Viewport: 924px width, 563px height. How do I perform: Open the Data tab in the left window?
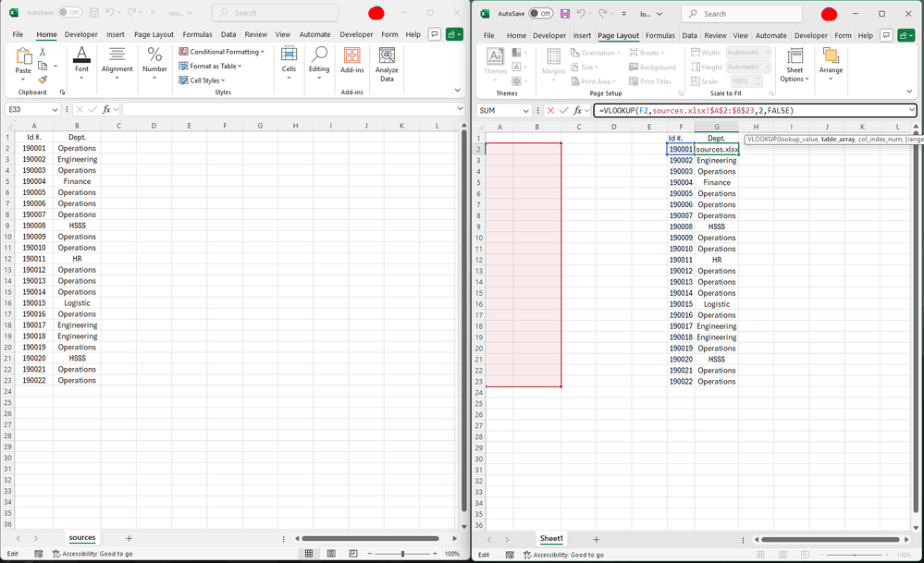[x=228, y=34]
